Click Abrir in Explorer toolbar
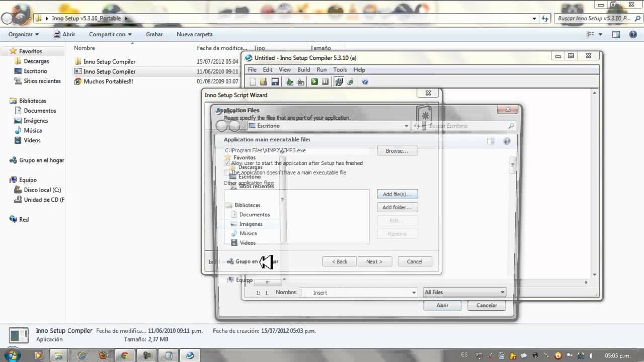The height and width of the screenshot is (362, 644). click(x=64, y=34)
